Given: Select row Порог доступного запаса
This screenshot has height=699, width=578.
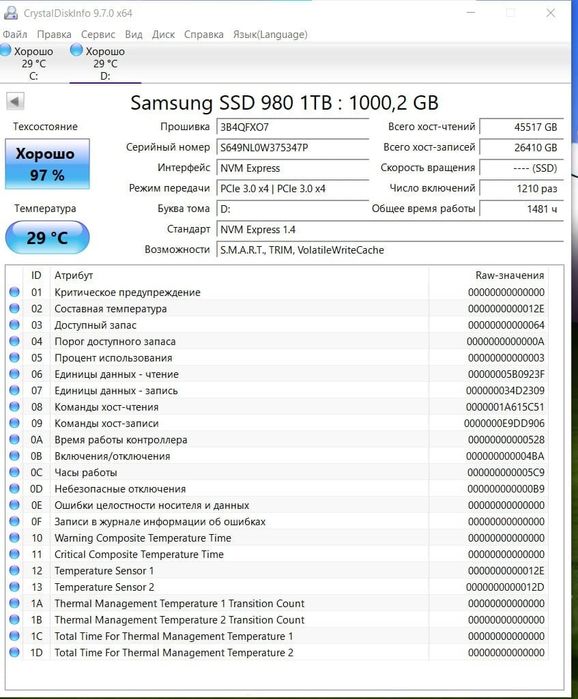Looking at the screenshot, I should click(278, 341).
